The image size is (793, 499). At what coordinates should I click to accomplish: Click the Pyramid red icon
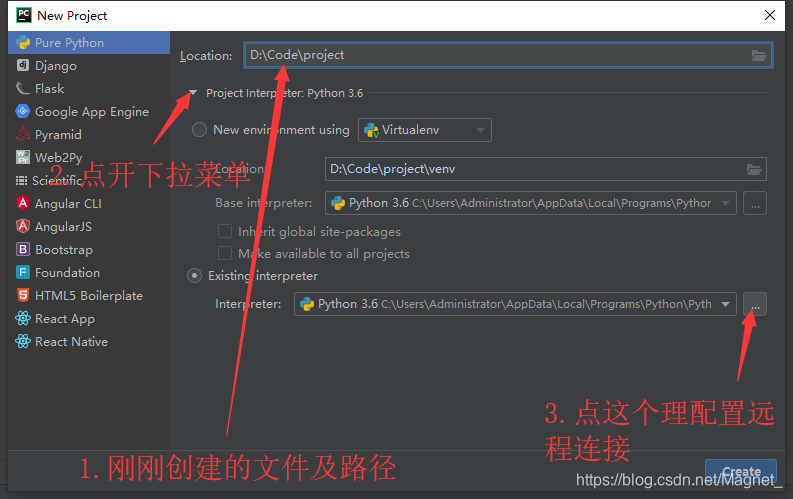[x=23, y=134]
